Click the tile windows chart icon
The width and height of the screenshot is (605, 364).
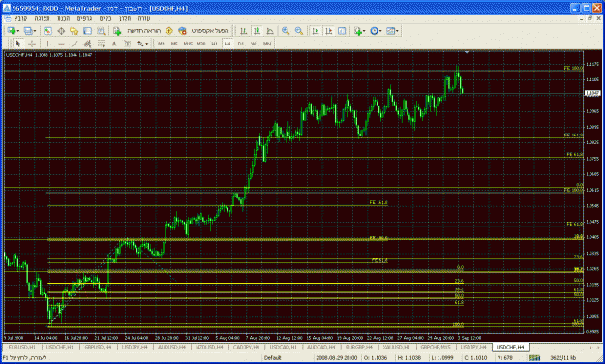click(342, 31)
